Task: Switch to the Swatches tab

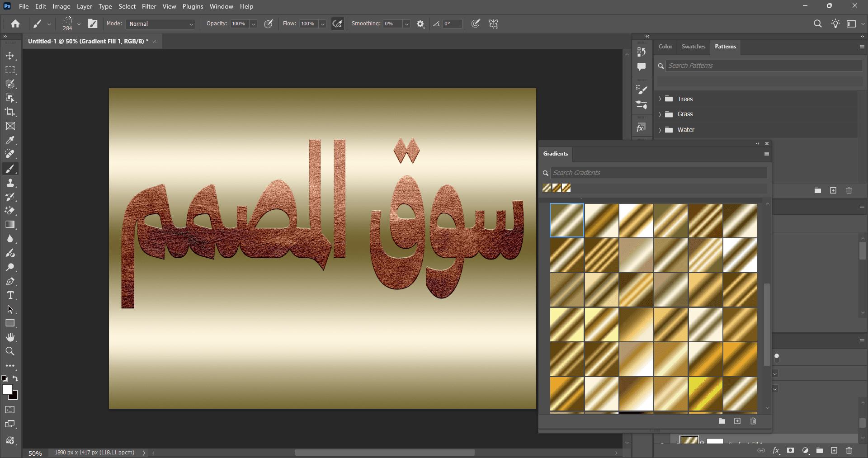Action: pos(693,47)
